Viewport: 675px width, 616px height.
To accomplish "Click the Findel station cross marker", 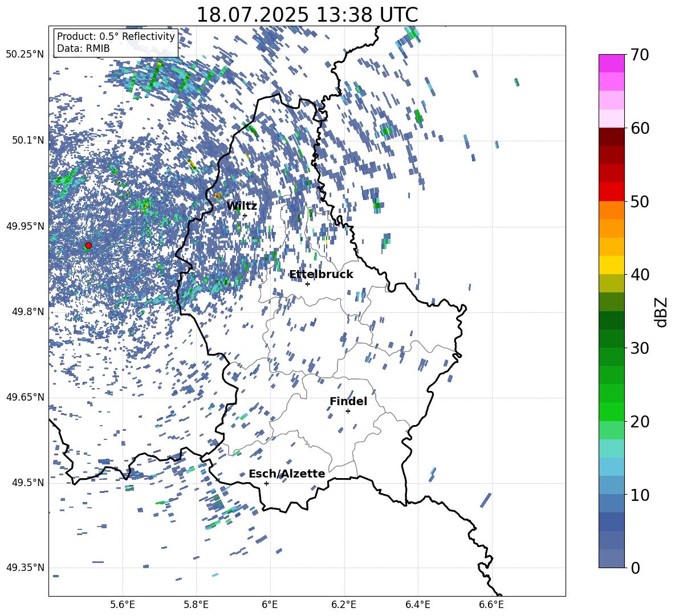I will (348, 411).
